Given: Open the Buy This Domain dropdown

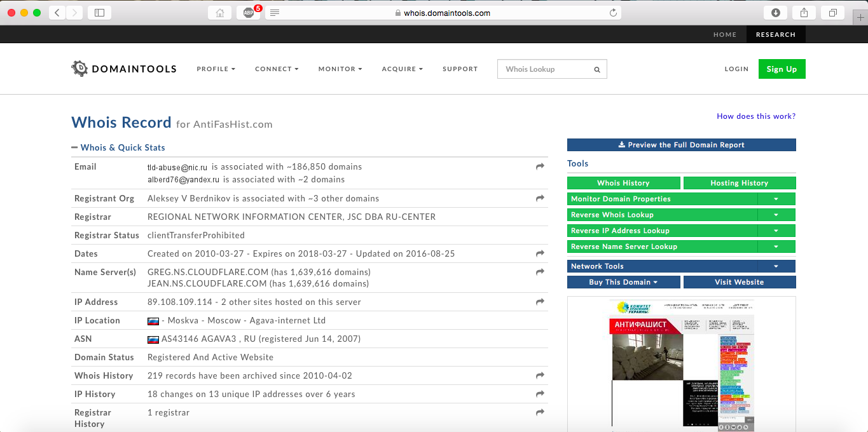Looking at the screenshot, I should click(x=623, y=282).
